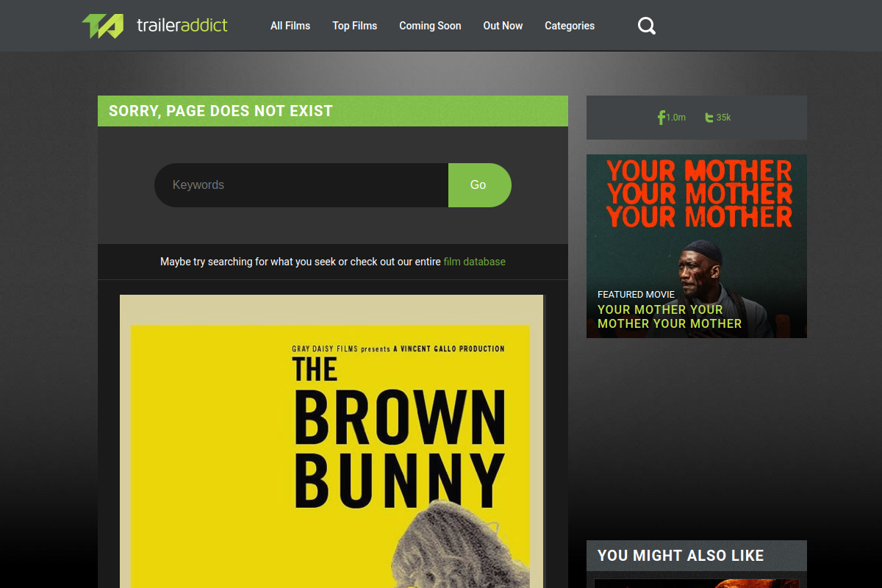Image resolution: width=882 pixels, height=588 pixels.
Task: Click the Your Mother Your Mother title link
Action: click(670, 317)
